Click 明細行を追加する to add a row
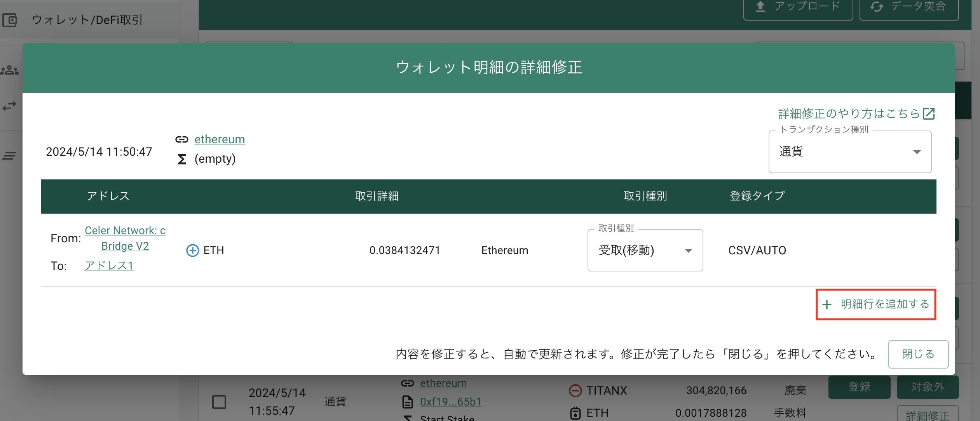 click(x=876, y=304)
